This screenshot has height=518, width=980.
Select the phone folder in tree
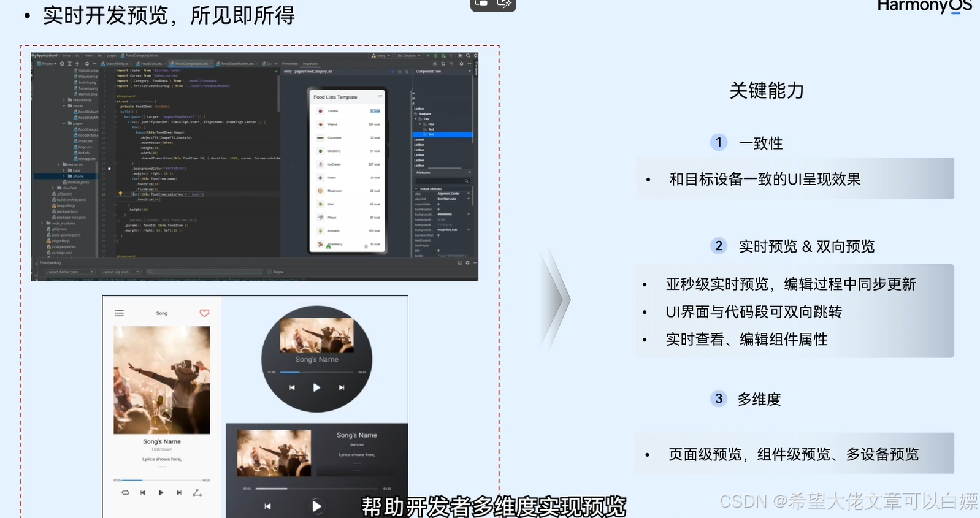click(66, 176)
